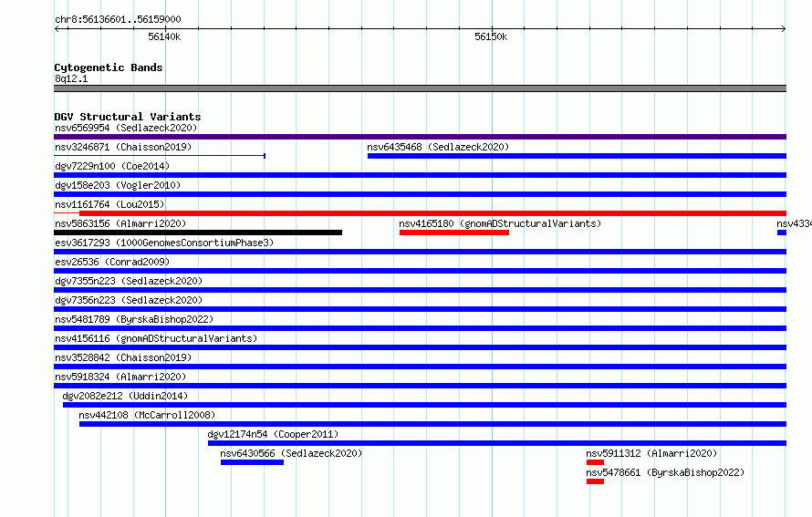Select the purple nsv6569954 variant bar

click(420, 137)
